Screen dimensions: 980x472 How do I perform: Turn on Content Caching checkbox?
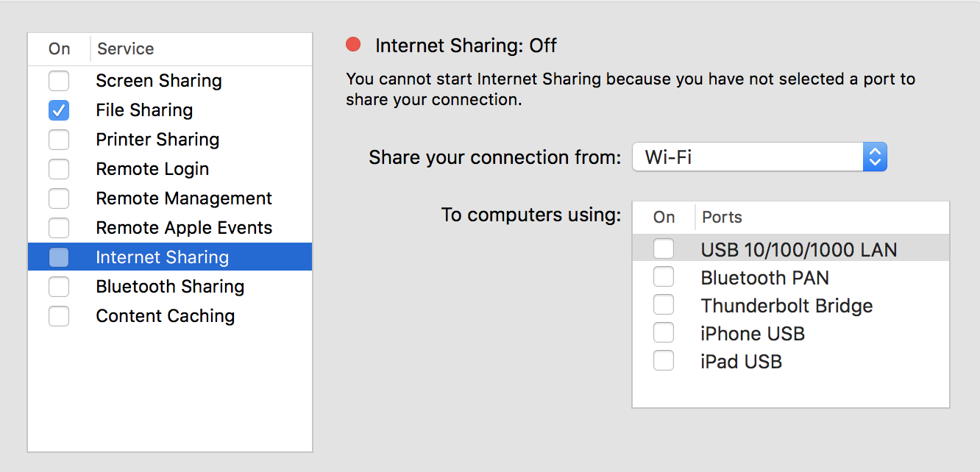(x=59, y=316)
